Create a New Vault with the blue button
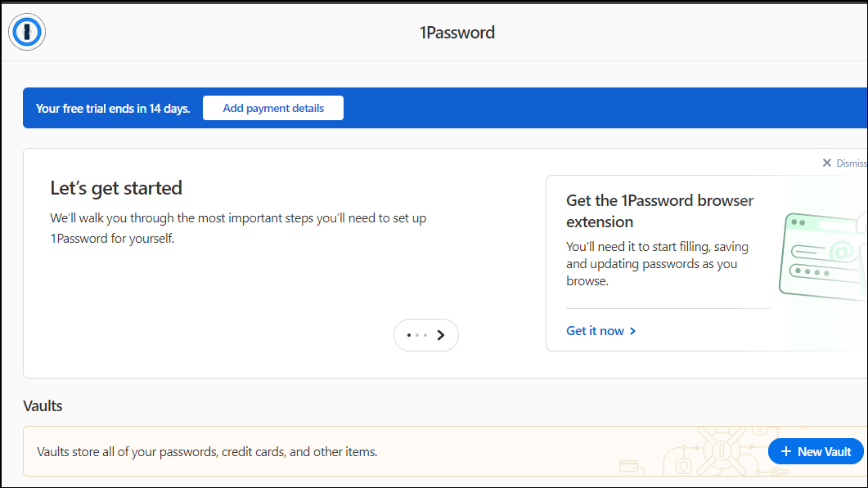This screenshot has width=868, height=488. 816,451
